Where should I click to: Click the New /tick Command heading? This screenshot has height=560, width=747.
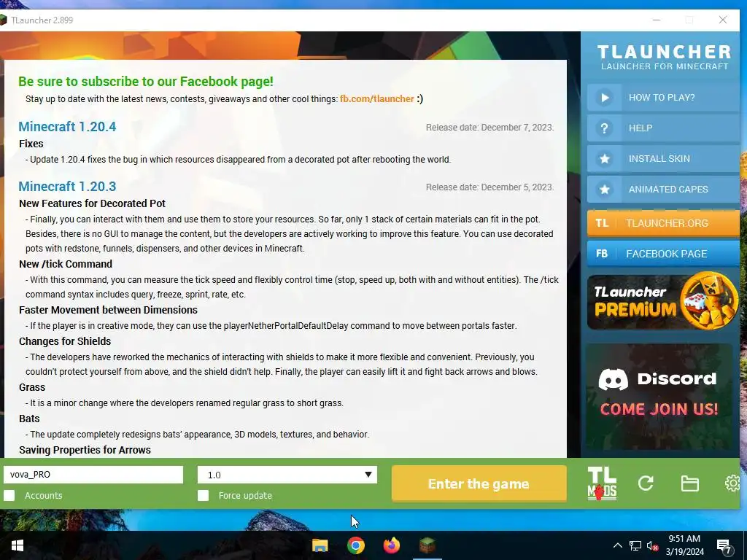pos(66,264)
